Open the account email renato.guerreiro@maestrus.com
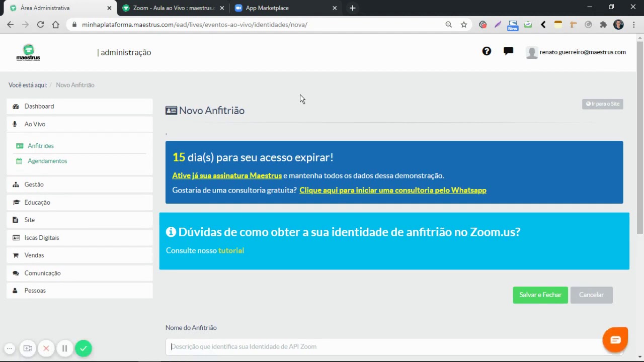 [583, 52]
